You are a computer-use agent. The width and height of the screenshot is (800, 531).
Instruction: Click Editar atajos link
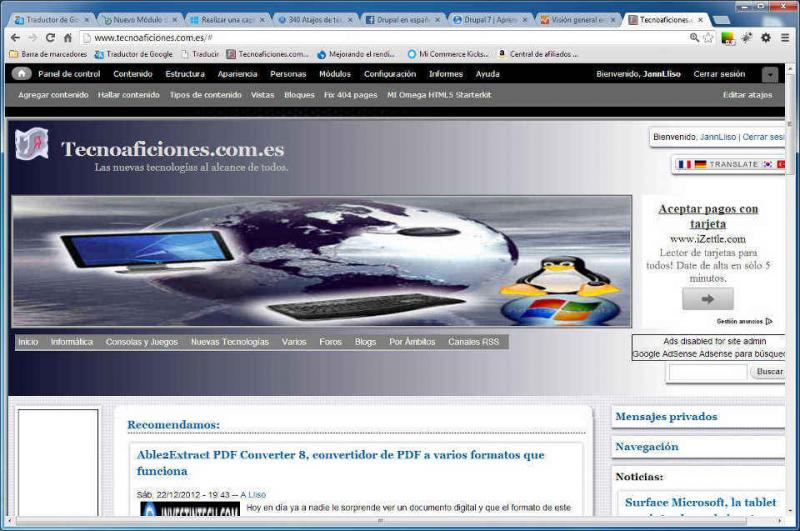tap(747, 95)
